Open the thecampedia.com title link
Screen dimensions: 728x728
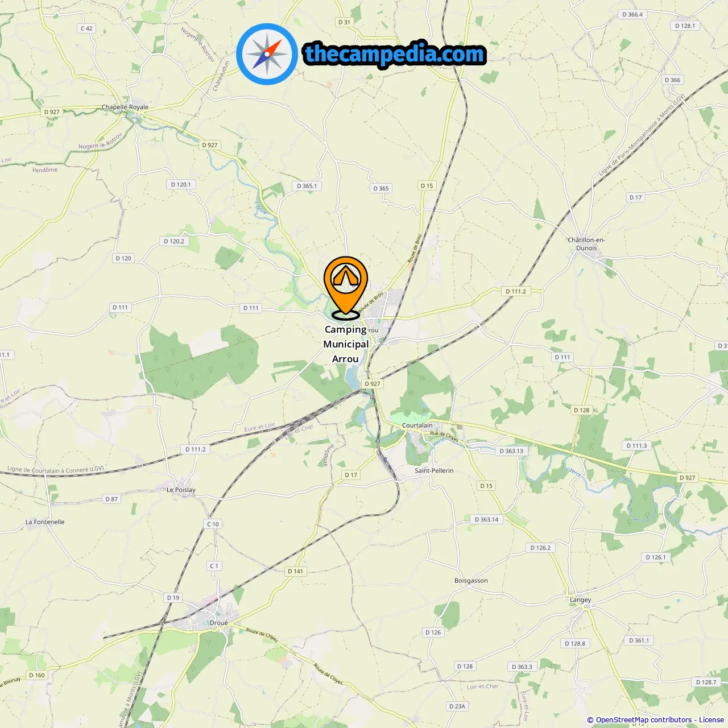(395, 54)
